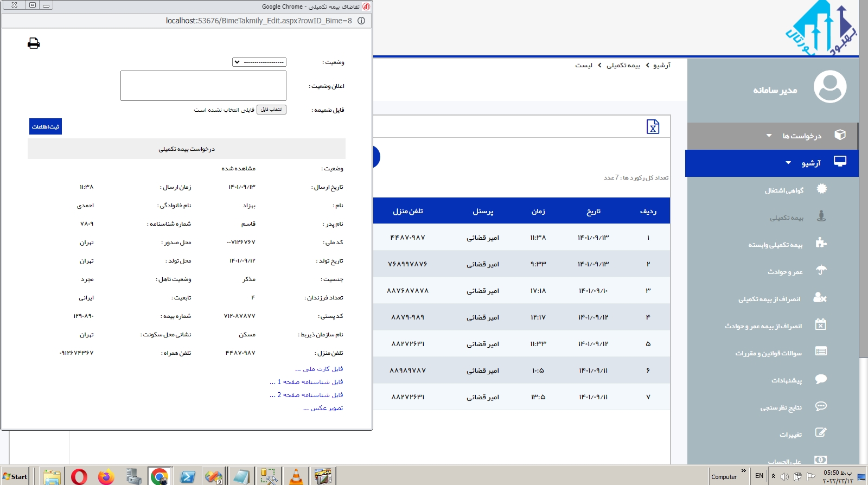Click the ثبت اطلاعات button

coord(46,126)
